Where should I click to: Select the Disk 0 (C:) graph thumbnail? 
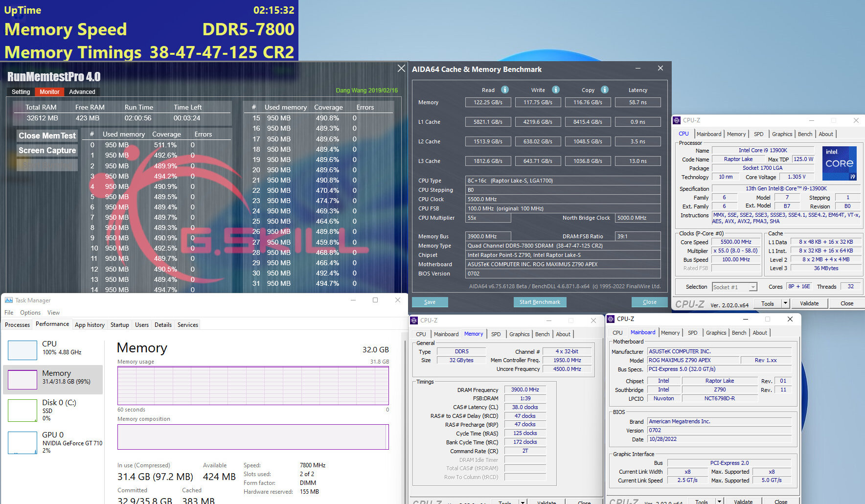coord(23,410)
